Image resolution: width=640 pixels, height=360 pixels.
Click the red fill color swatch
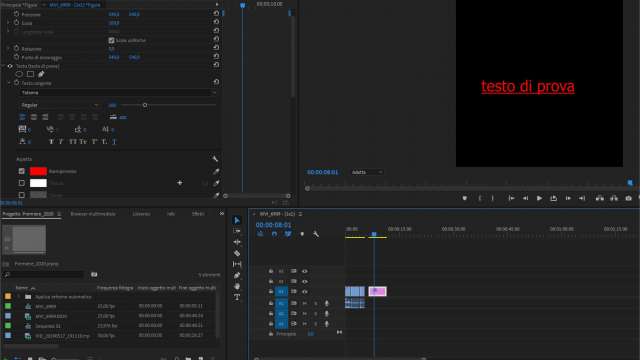click(x=38, y=171)
